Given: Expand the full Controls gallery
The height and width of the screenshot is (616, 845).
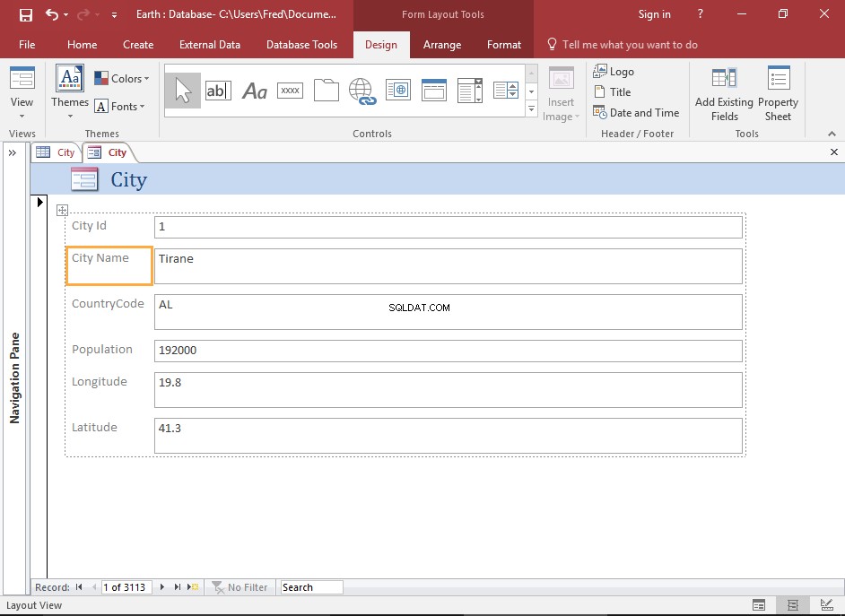Looking at the screenshot, I should 531,109.
